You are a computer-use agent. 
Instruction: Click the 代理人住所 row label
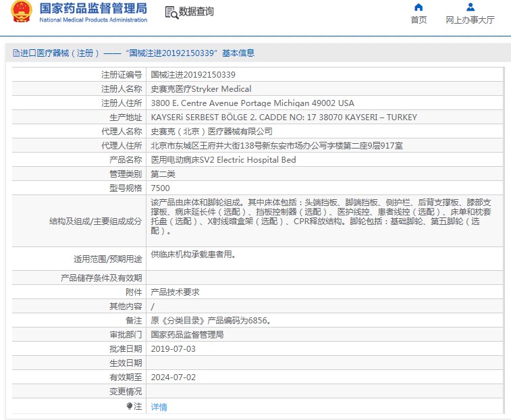coord(122,146)
